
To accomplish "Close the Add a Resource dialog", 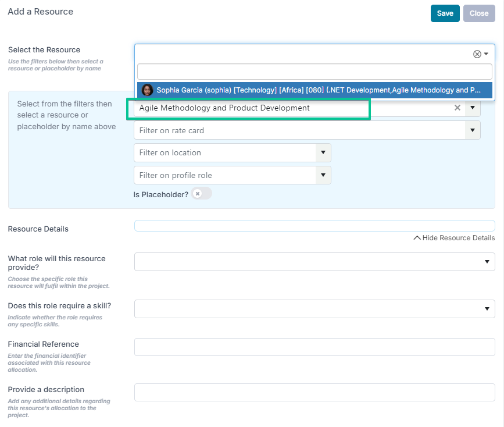I will click(479, 13).
